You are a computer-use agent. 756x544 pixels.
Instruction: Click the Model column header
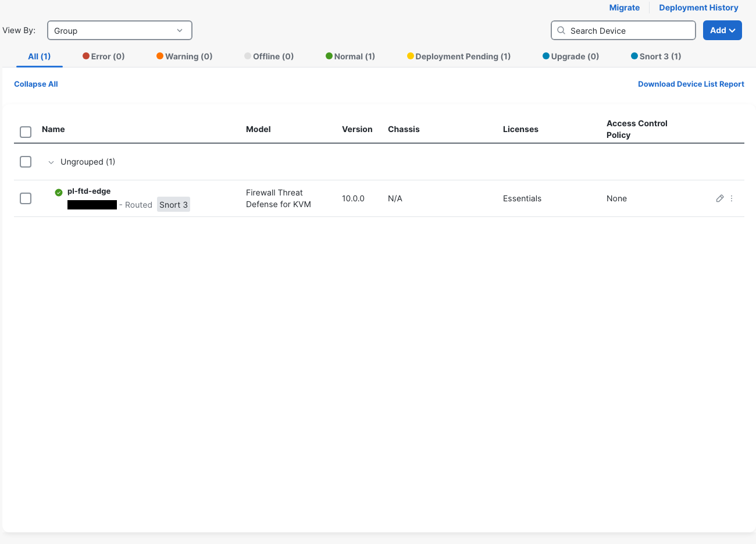[x=258, y=129]
